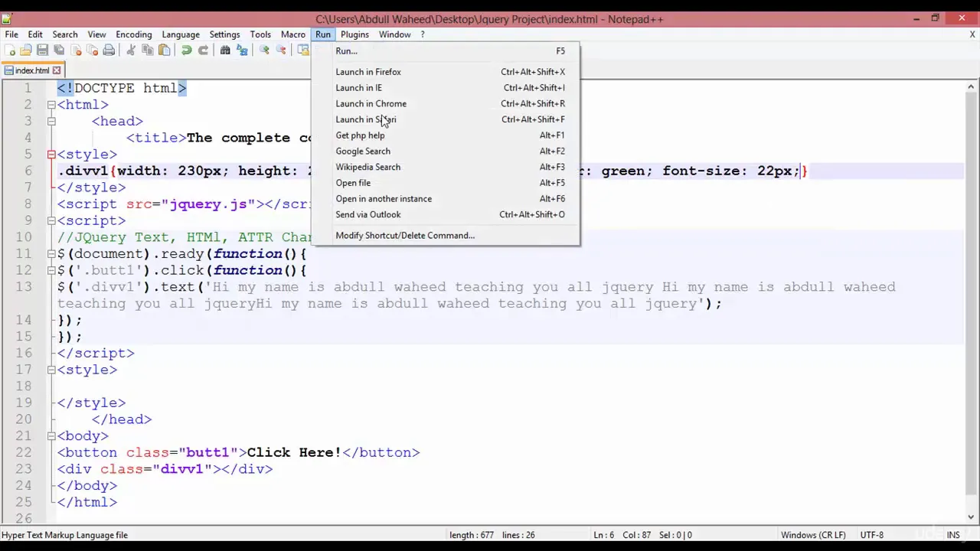Image resolution: width=980 pixels, height=551 pixels.
Task: Open the Edit menu
Action: pyautogui.click(x=35, y=34)
